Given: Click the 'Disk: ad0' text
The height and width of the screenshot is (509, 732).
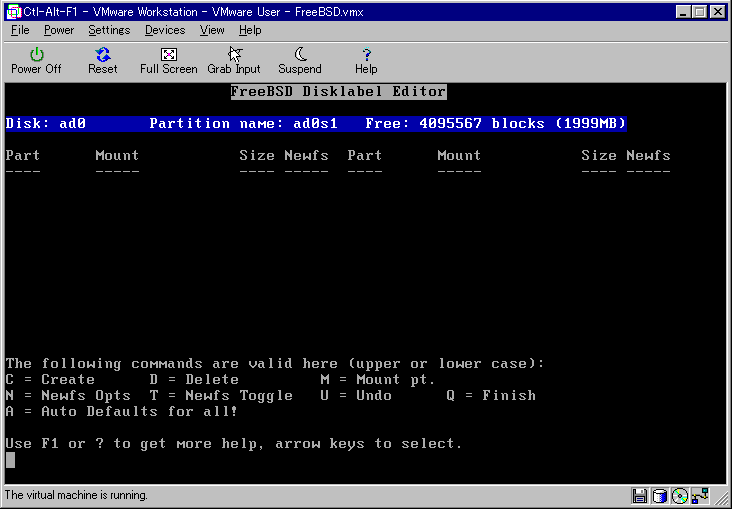Looking at the screenshot, I should tap(46, 123).
